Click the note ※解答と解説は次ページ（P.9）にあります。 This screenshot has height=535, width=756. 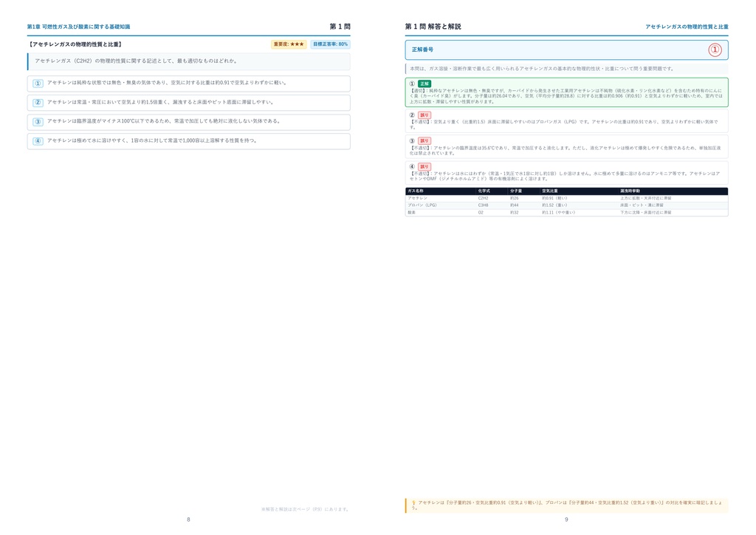(x=306, y=509)
